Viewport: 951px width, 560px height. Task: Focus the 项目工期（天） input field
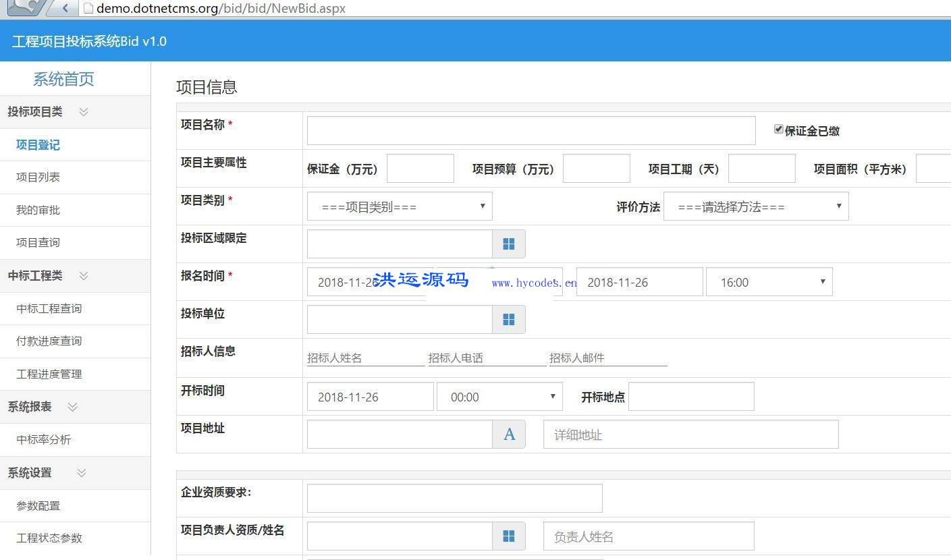[x=761, y=168]
